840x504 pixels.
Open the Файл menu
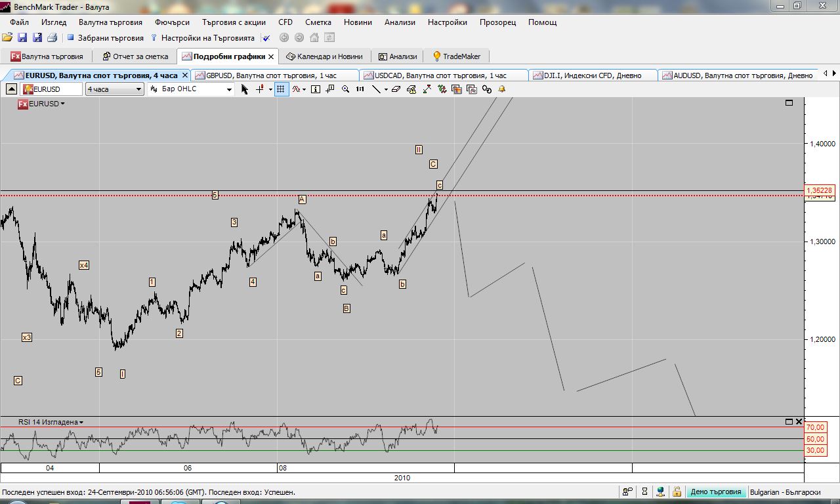19,22
